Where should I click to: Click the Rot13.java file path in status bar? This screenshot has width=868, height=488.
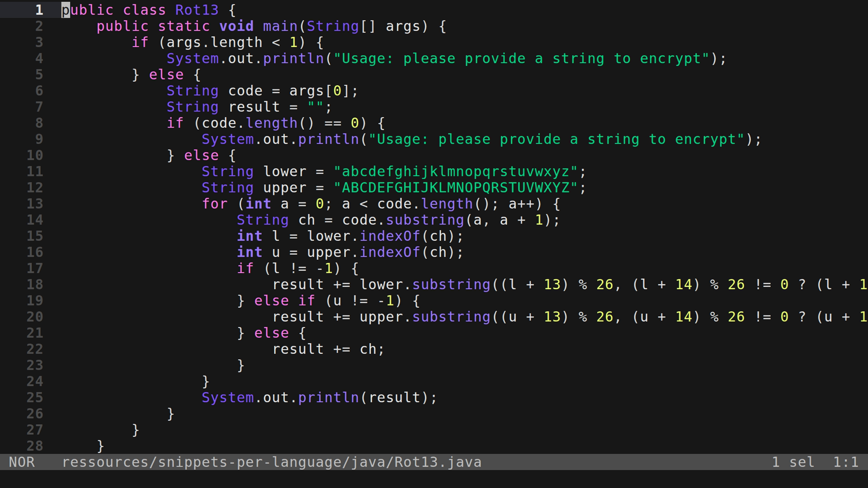click(271, 462)
